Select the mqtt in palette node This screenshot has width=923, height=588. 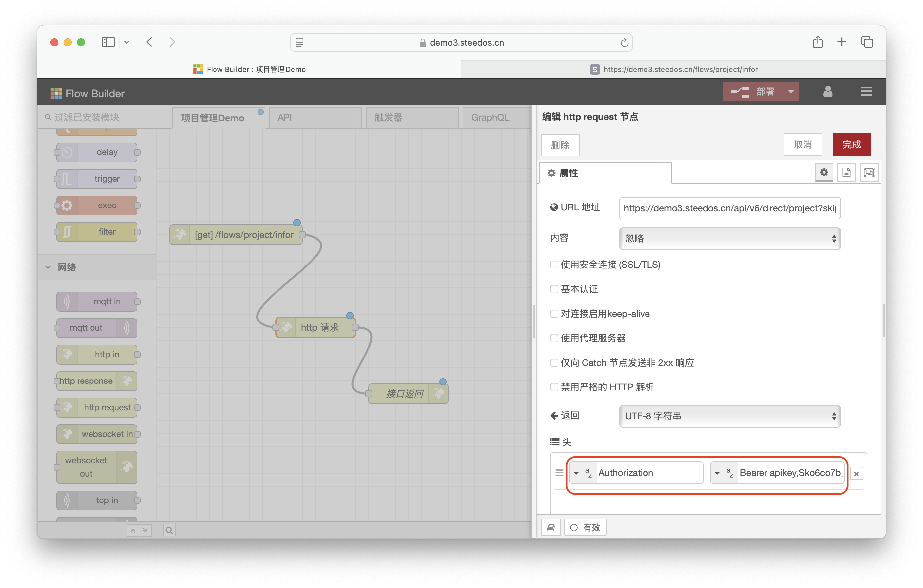tap(96, 301)
